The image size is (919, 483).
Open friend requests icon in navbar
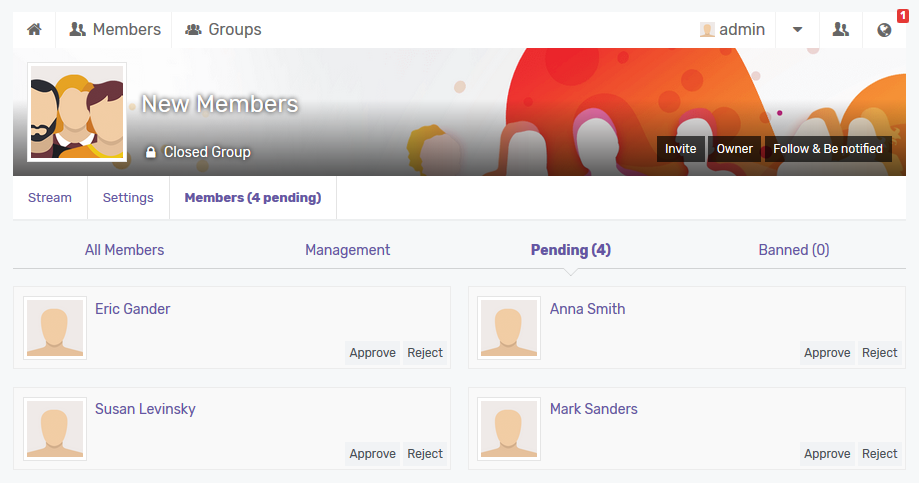[x=840, y=29]
